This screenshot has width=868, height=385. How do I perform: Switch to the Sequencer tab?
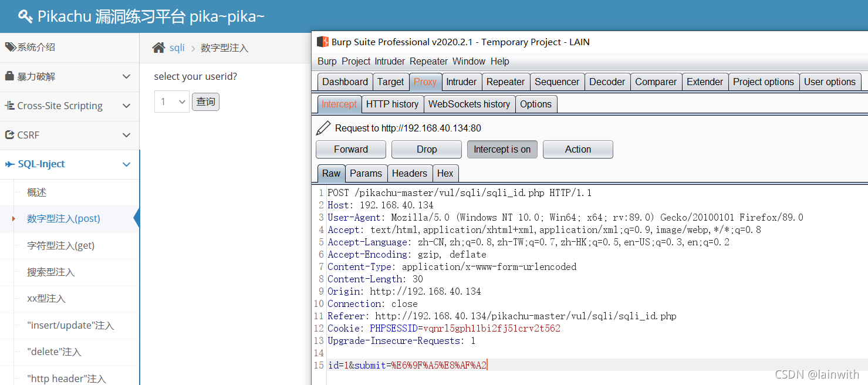557,82
